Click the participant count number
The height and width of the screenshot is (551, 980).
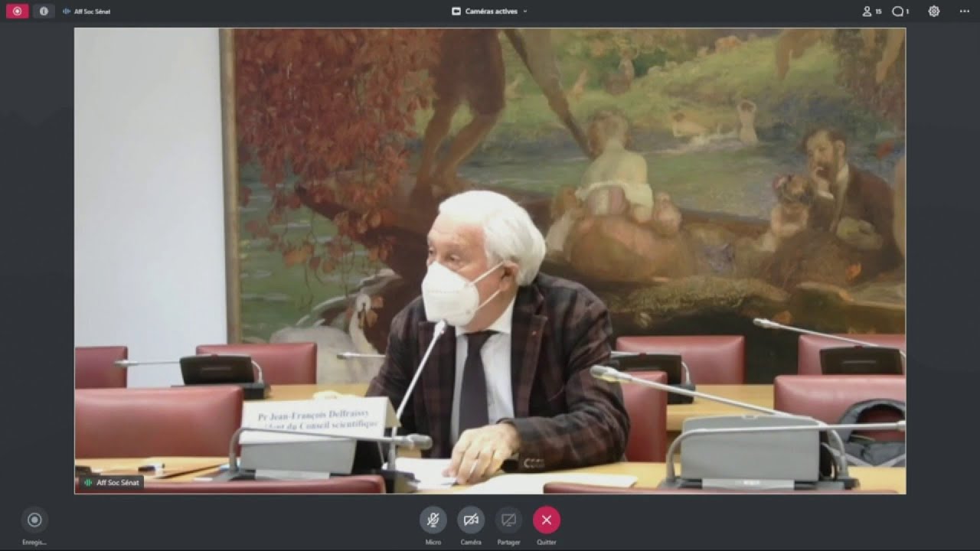click(x=879, y=11)
